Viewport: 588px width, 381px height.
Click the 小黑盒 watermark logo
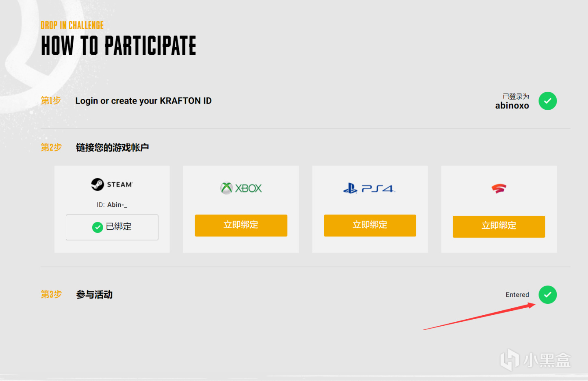[535, 360]
